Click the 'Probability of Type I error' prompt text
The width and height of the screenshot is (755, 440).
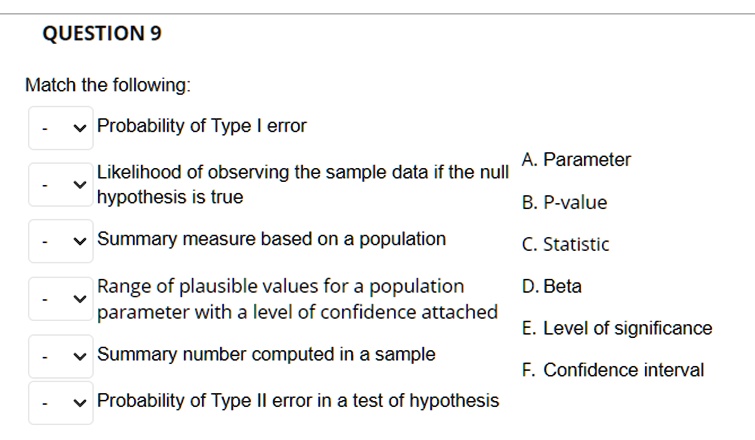[x=202, y=126]
